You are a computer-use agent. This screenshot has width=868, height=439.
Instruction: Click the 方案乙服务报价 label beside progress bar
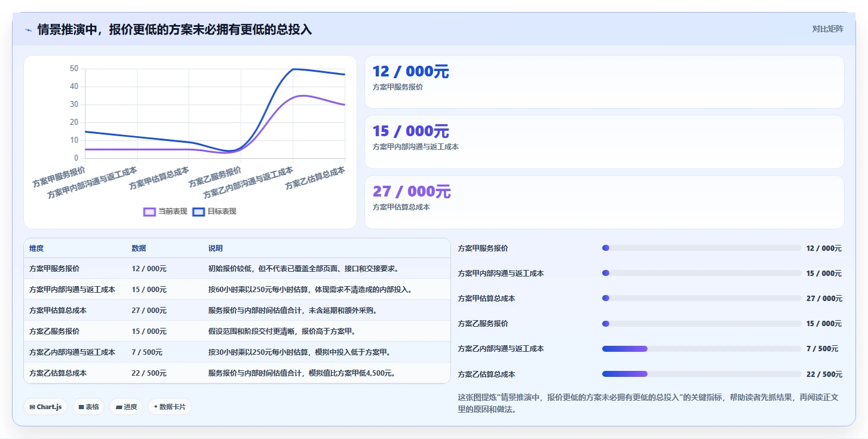tap(483, 324)
